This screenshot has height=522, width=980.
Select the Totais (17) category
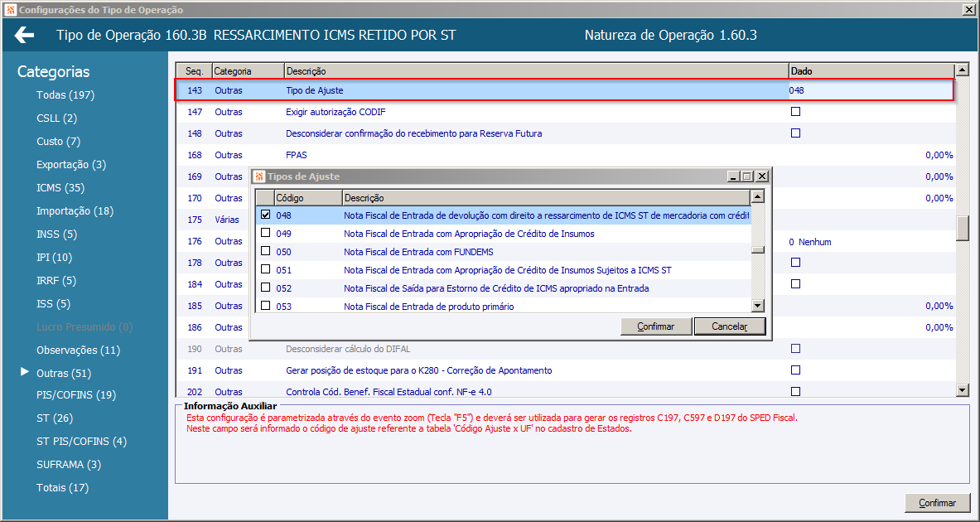(62, 487)
